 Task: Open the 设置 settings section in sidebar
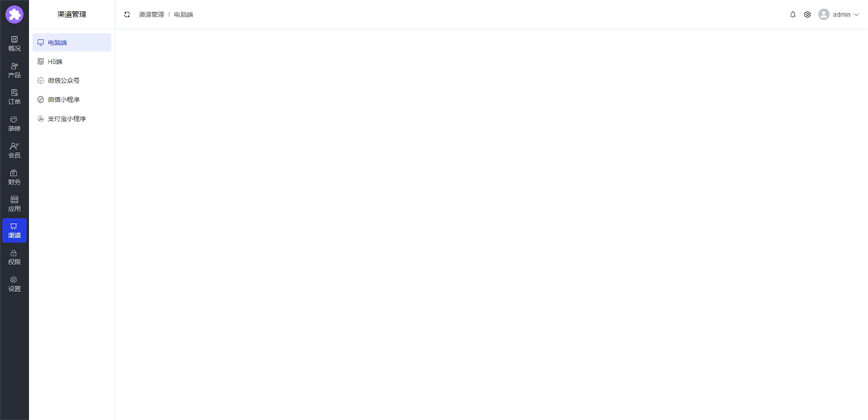click(14, 284)
